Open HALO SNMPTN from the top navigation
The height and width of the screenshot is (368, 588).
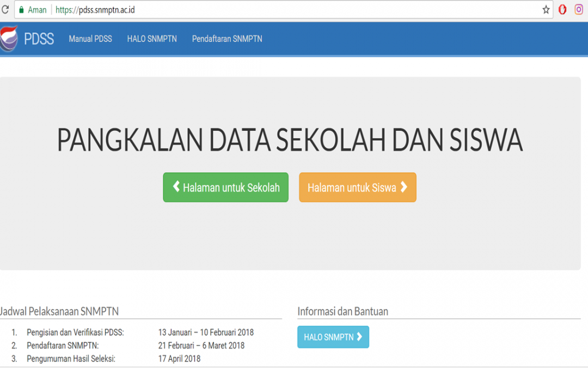(x=151, y=38)
